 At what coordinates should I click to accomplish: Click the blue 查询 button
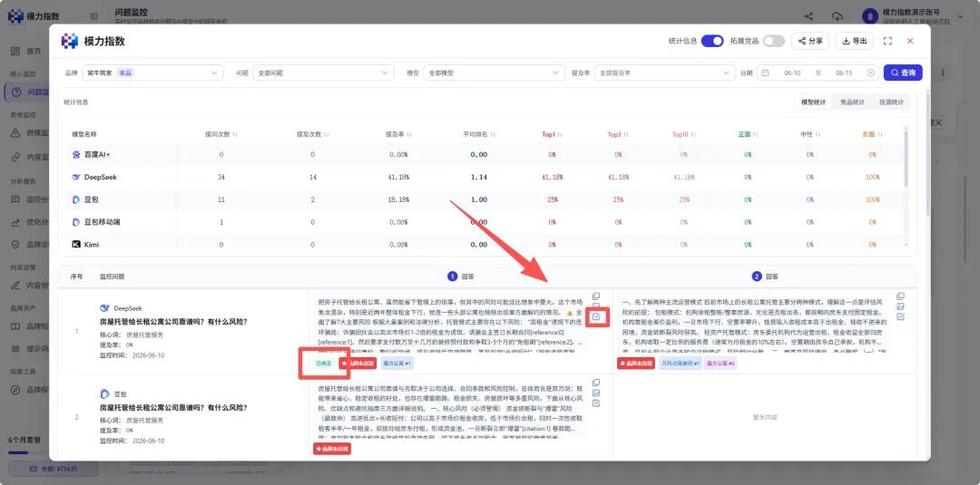[903, 73]
